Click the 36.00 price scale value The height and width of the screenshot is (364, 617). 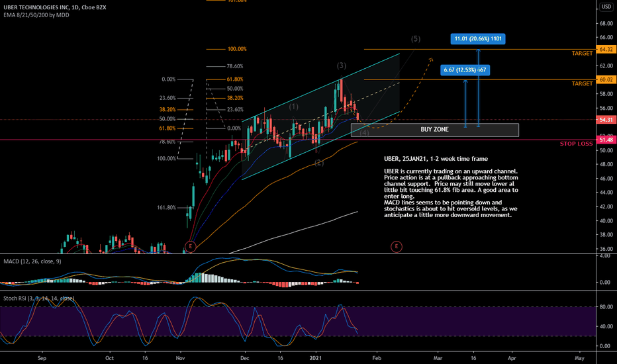pyautogui.click(x=606, y=249)
